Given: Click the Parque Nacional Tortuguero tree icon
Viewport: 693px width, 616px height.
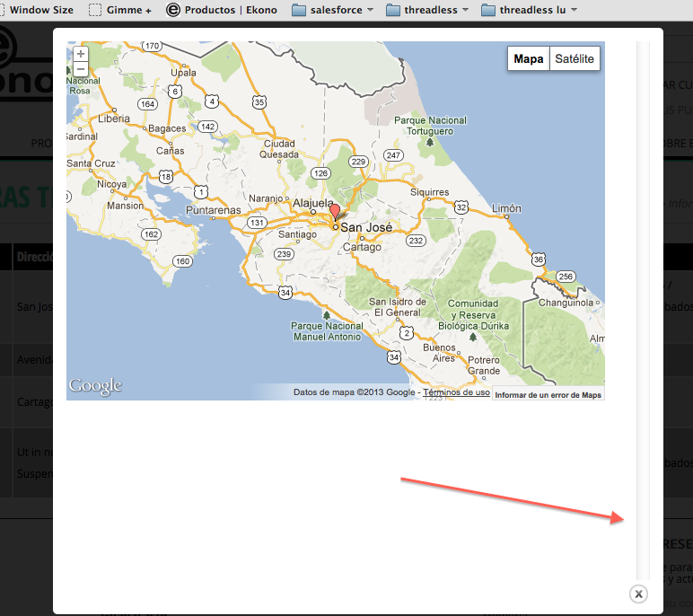Looking at the screenshot, I should [x=430, y=142].
